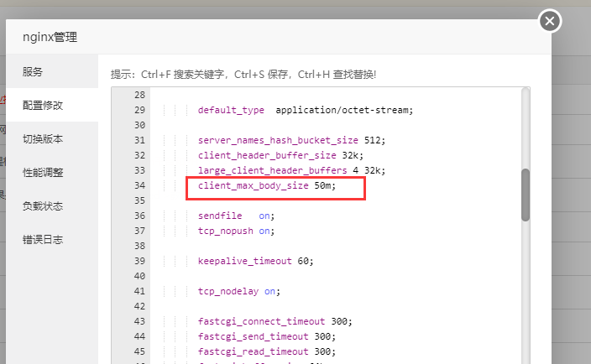Click server_names_hash_bucket_size directive
591x364 pixels.
(278, 140)
